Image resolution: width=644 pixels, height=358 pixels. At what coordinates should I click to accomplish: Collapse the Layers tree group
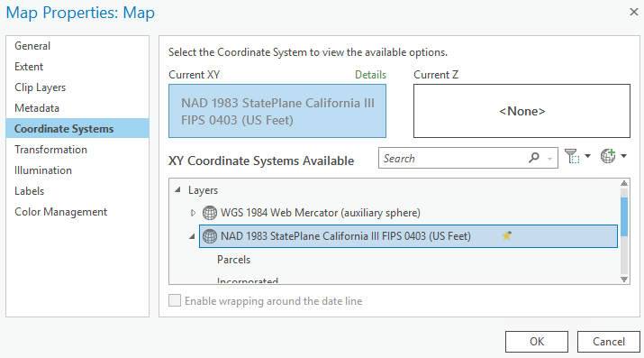tap(177, 190)
